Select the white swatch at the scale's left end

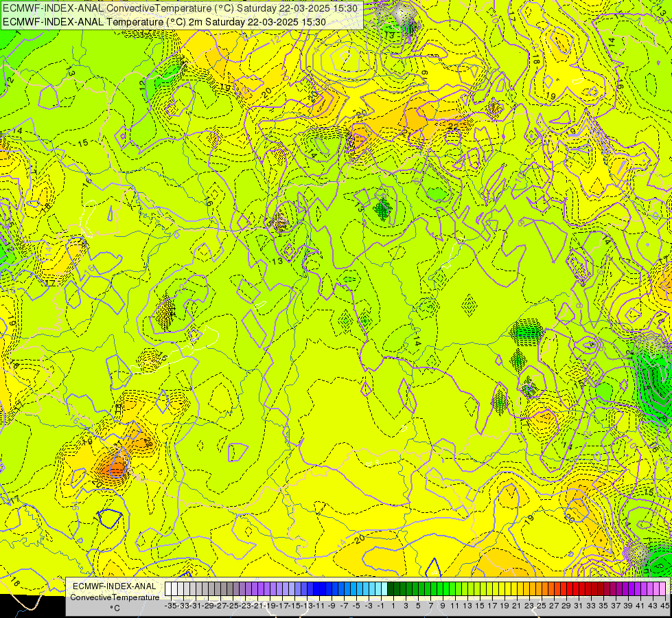[x=168, y=589]
